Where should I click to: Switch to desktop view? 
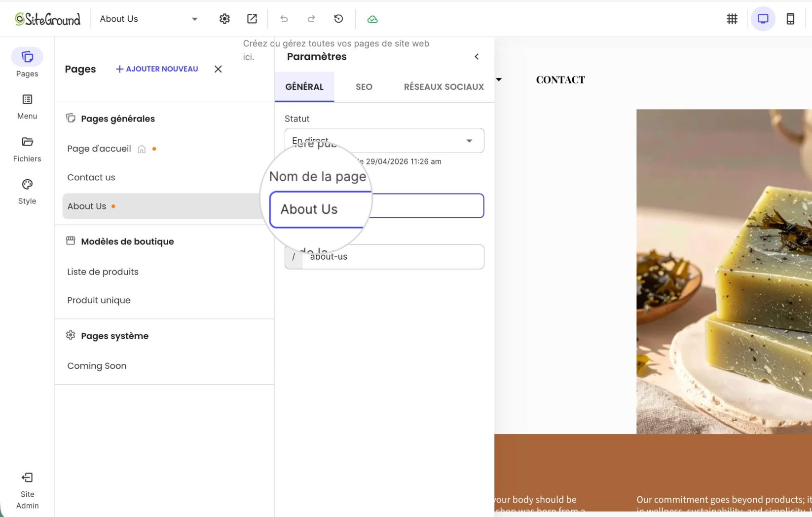[x=763, y=19]
